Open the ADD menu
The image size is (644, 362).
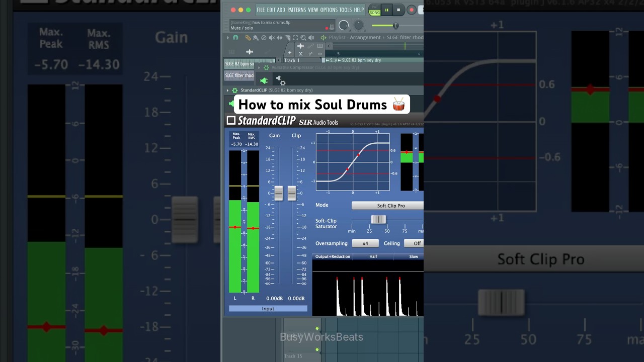pyautogui.click(x=281, y=10)
